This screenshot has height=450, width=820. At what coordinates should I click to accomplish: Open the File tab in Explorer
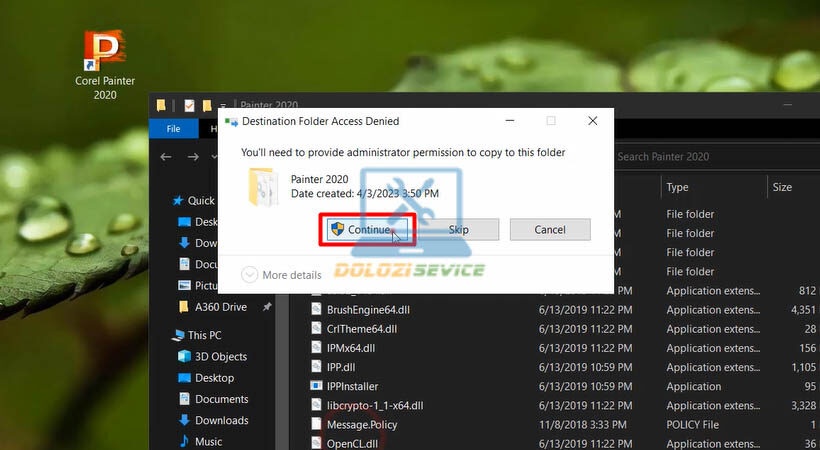[173, 129]
